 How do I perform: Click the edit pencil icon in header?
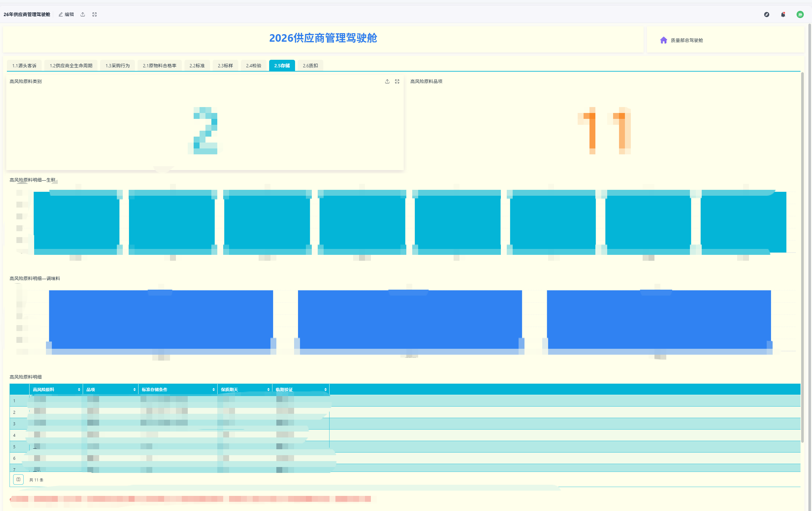[x=61, y=14]
